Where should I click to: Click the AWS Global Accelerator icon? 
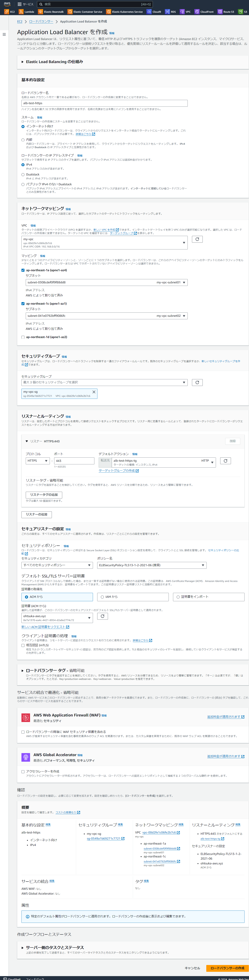point(26,757)
